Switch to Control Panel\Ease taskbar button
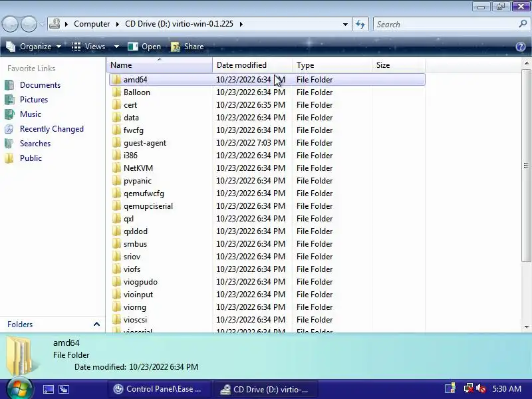This screenshot has height=399, width=532. coord(159,389)
